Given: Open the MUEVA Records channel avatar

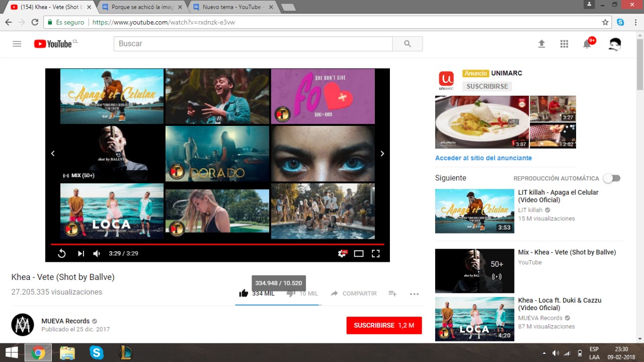Looking at the screenshot, I should tap(23, 325).
